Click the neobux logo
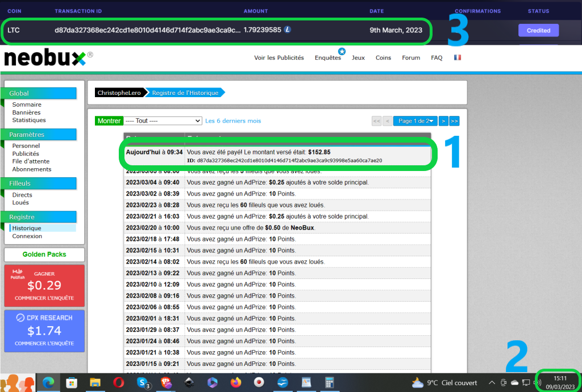Viewport: 582px width, 392px height. coord(49,57)
